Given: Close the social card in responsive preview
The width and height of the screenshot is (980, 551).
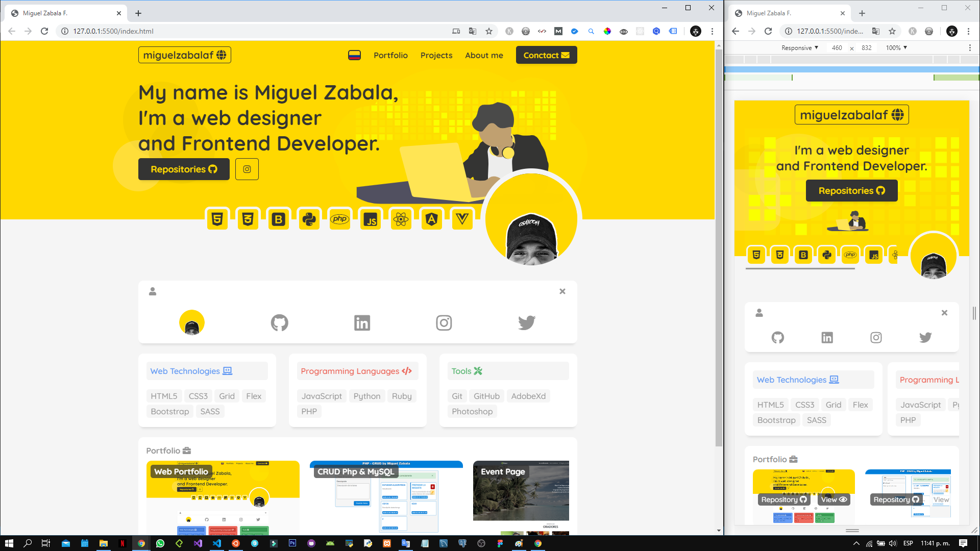Looking at the screenshot, I should click(x=944, y=313).
